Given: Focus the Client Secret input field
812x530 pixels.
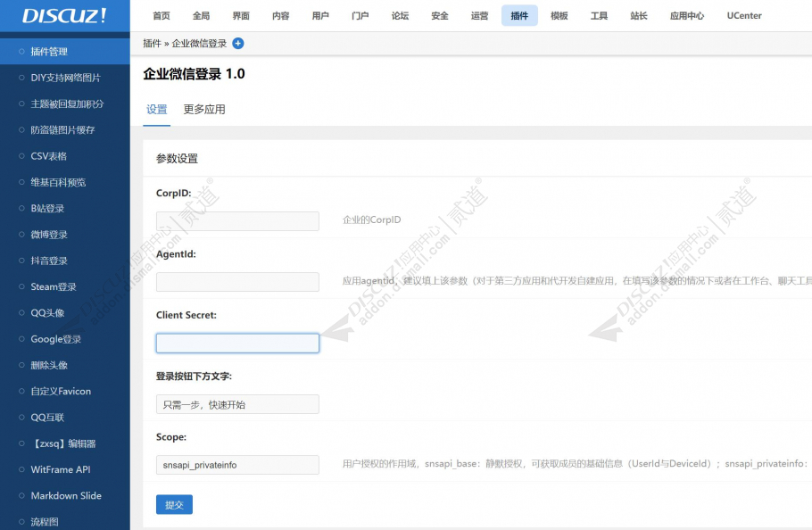Looking at the screenshot, I should (x=237, y=344).
